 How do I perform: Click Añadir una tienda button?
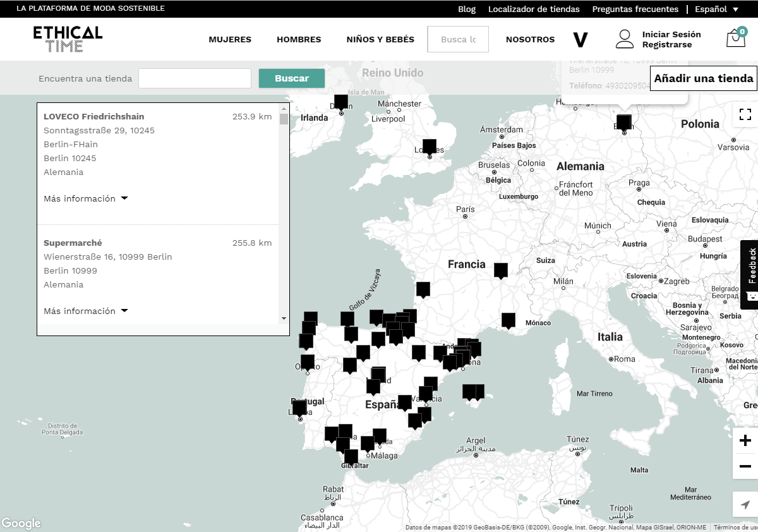point(703,78)
